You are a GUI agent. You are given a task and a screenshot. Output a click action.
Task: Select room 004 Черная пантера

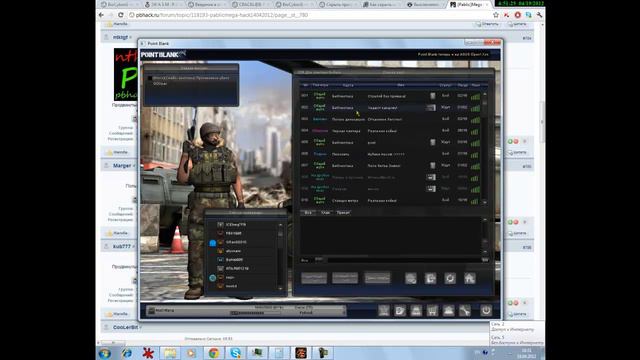[x=390, y=131]
